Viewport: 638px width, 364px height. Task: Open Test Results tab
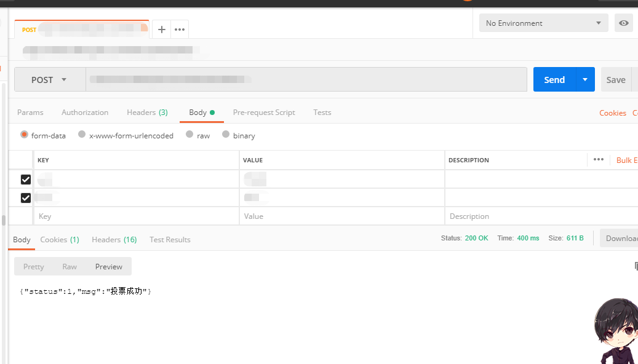(x=170, y=240)
